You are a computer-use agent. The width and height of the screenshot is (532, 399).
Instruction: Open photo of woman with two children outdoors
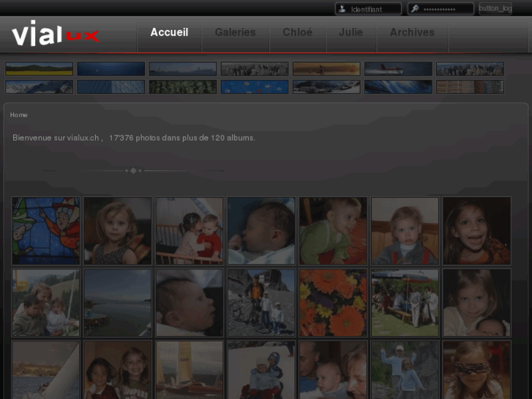(x=46, y=302)
